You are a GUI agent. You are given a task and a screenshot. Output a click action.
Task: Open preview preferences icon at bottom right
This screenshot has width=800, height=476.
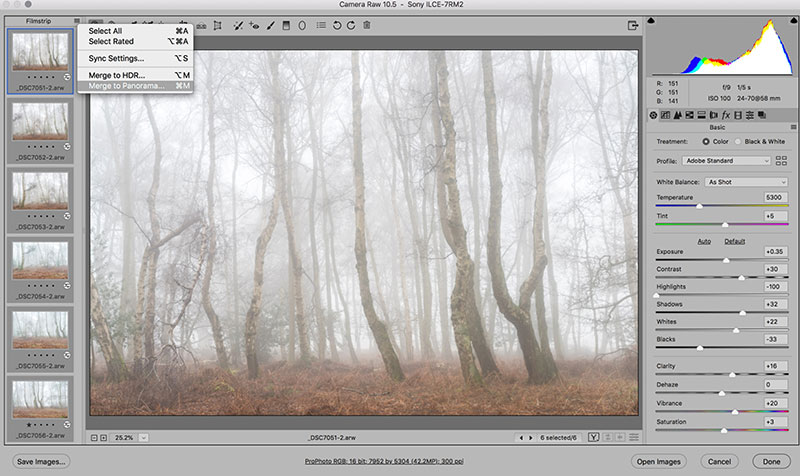pos(634,437)
